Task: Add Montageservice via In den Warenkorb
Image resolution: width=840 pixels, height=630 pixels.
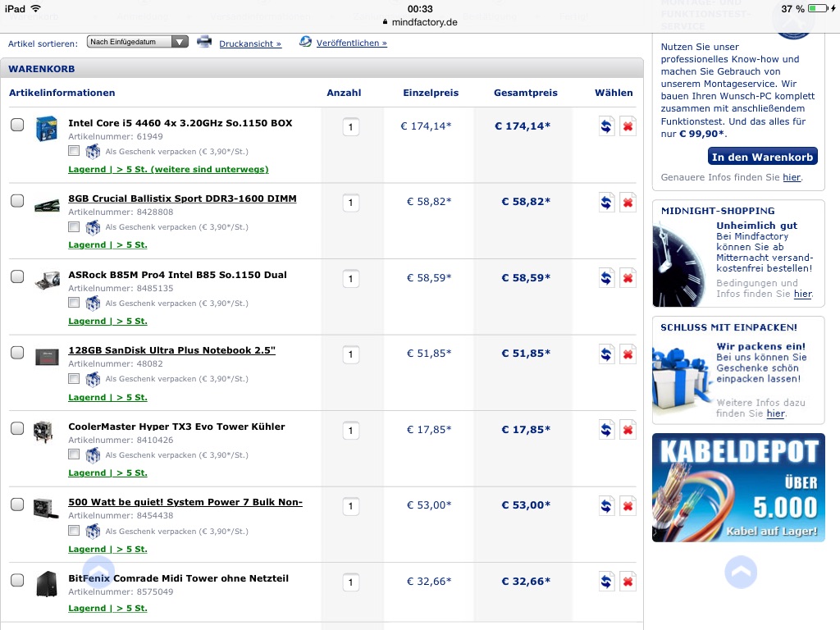Action: [762, 157]
